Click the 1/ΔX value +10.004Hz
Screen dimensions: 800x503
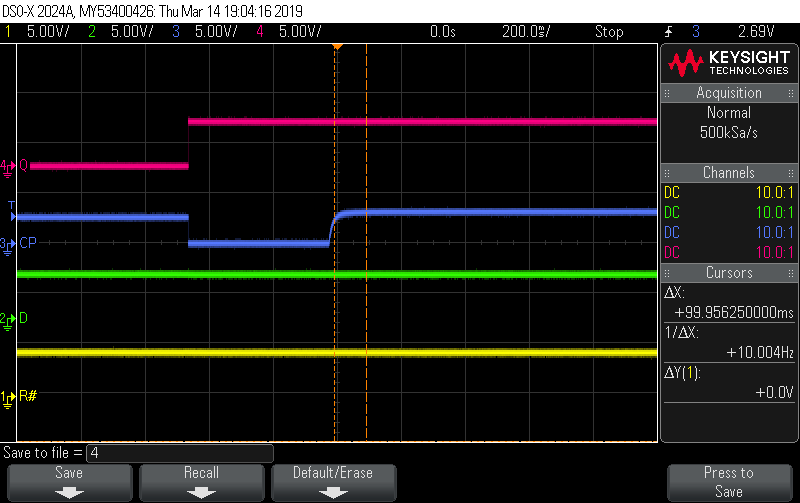point(760,352)
